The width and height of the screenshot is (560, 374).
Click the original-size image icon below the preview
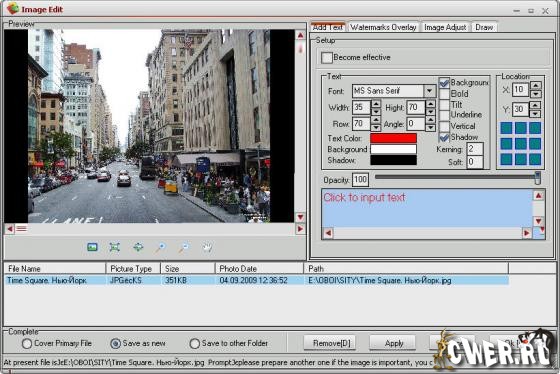click(x=92, y=247)
